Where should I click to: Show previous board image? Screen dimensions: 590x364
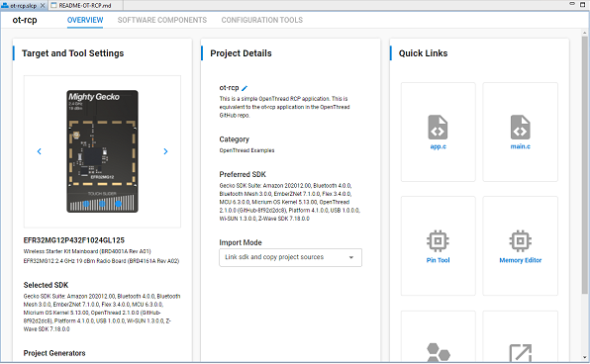[40, 151]
